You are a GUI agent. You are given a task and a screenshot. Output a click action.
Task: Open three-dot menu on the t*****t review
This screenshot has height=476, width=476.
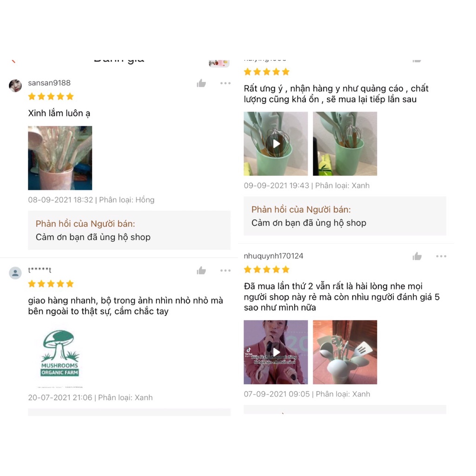[225, 271]
